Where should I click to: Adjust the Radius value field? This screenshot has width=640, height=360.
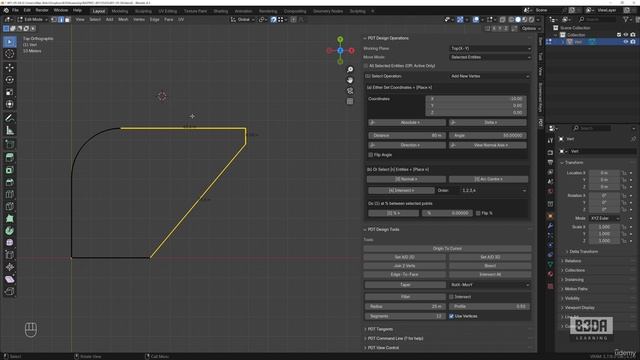tap(405, 307)
